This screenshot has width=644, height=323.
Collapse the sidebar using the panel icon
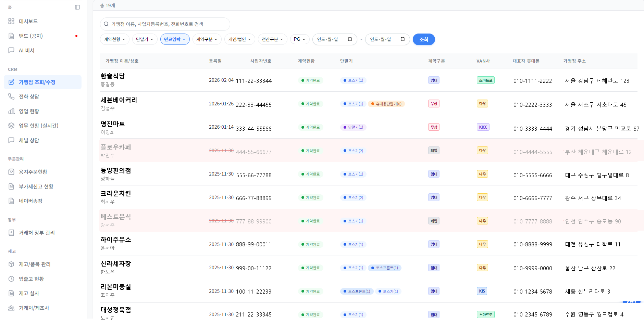click(77, 7)
